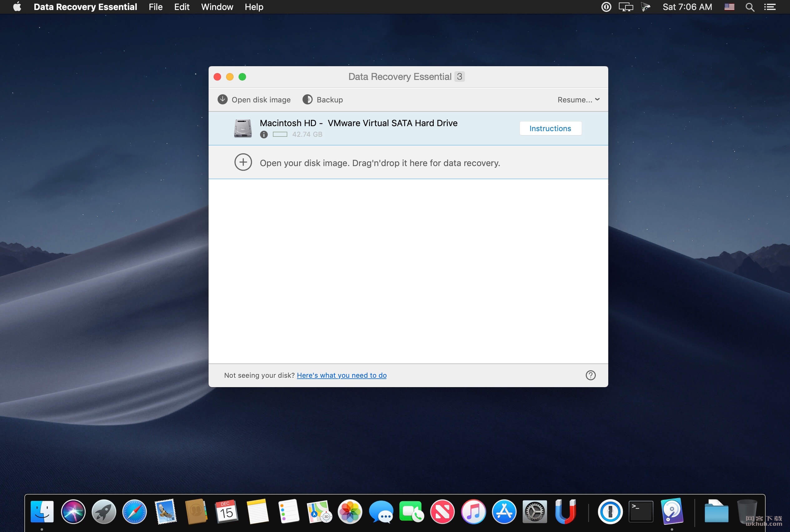790x532 pixels.
Task: Open the blue folder in Dock
Action: [716, 511]
